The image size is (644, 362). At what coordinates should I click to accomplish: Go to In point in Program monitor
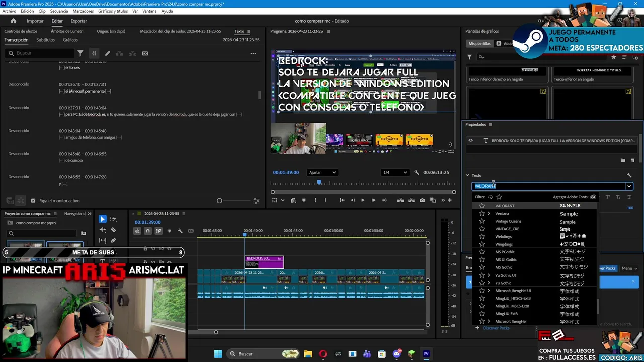[342, 200]
